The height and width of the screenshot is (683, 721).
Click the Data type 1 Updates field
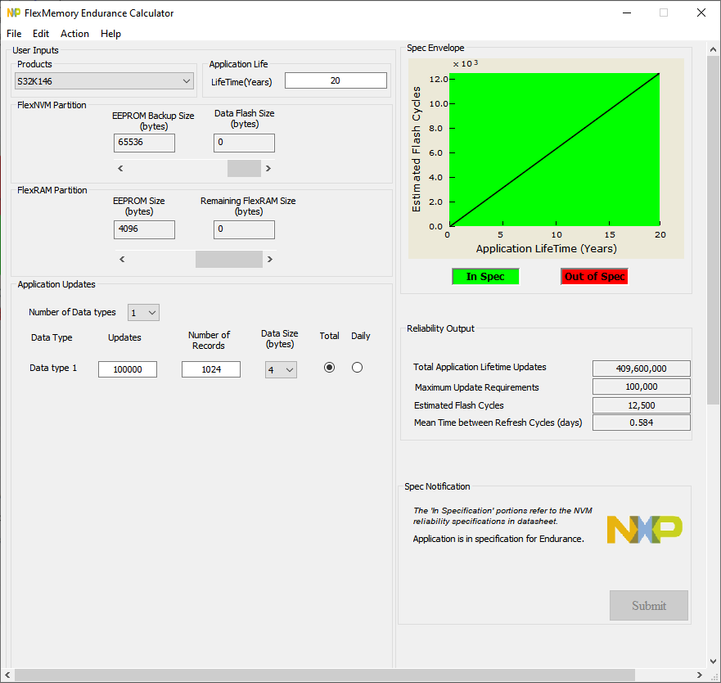[127, 369]
